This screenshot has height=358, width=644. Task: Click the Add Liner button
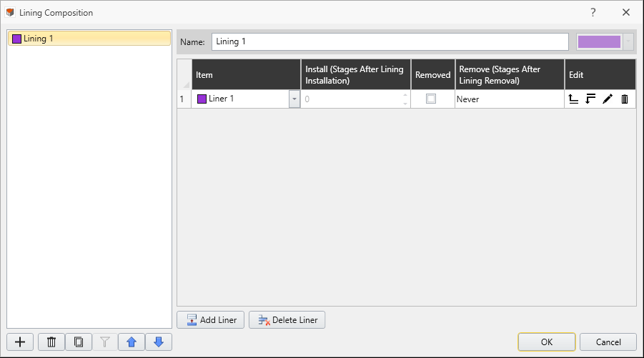[210, 320]
